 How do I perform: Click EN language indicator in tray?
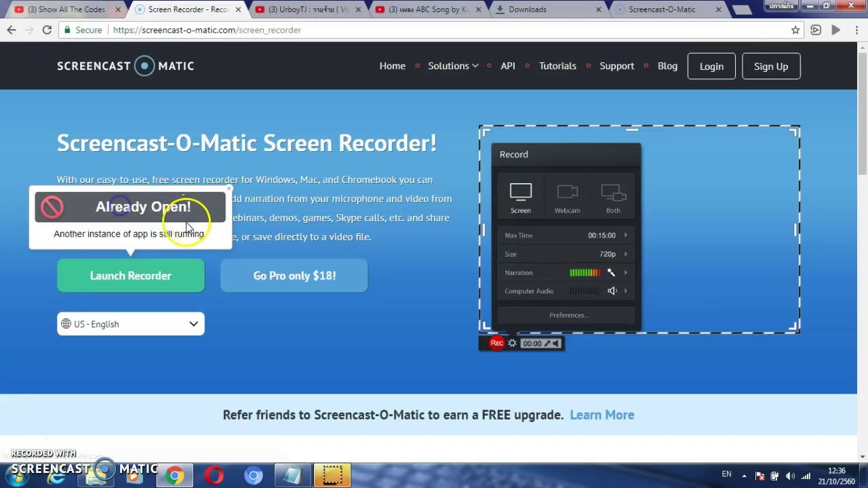pos(726,474)
